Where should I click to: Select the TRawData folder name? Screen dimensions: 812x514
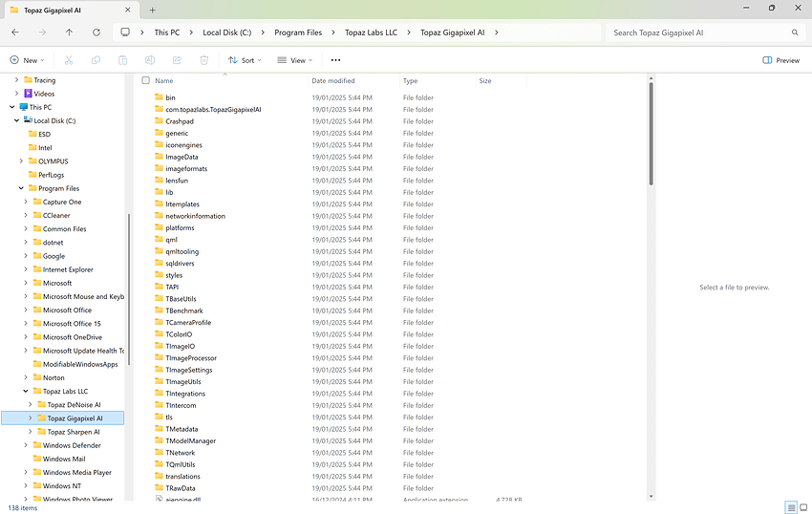tap(181, 487)
